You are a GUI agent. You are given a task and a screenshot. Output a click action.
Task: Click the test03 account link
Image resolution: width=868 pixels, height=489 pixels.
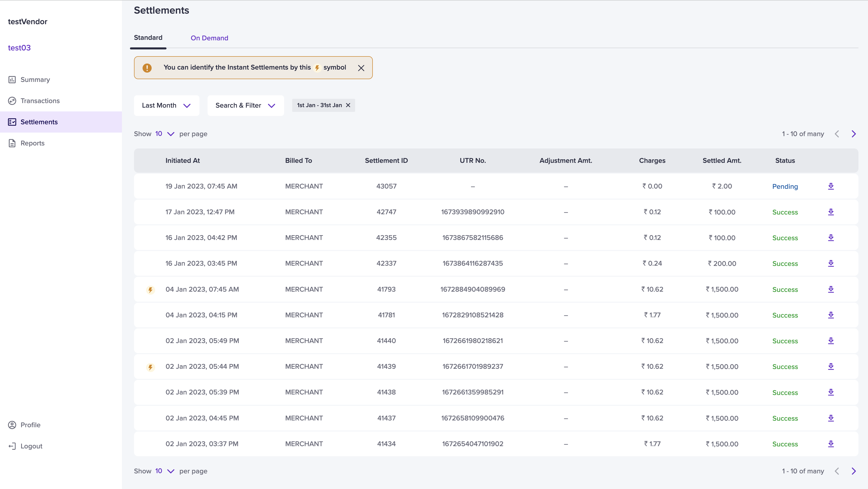19,48
